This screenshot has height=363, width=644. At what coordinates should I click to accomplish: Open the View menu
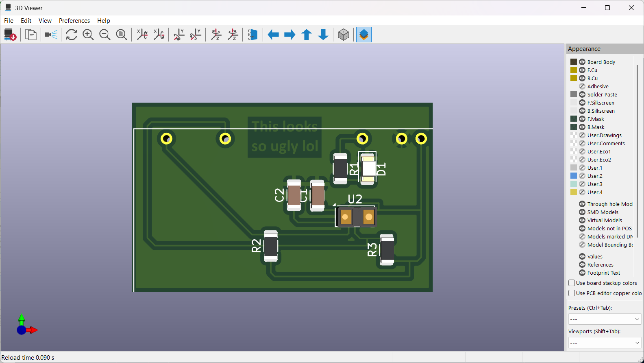point(45,21)
